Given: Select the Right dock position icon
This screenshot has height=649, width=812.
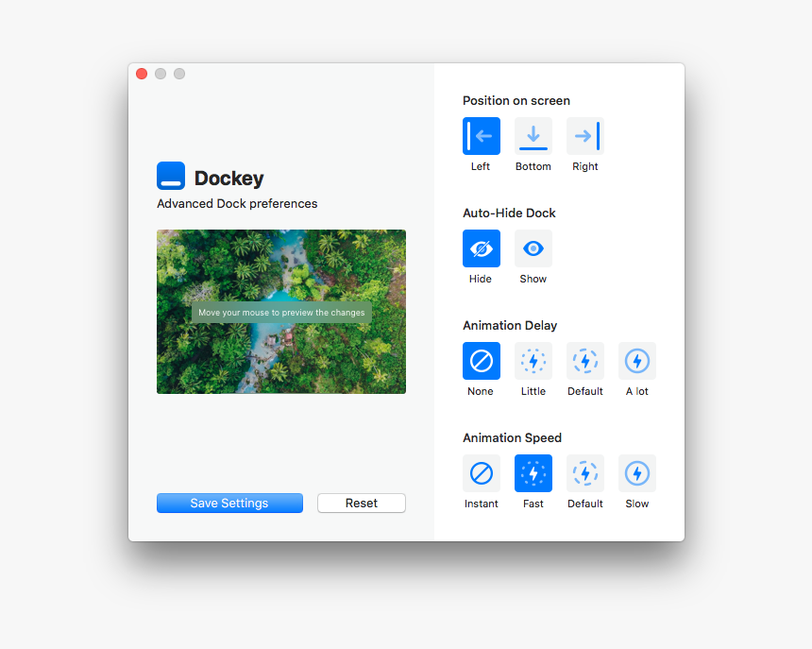Looking at the screenshot, I should click(585, 136).
